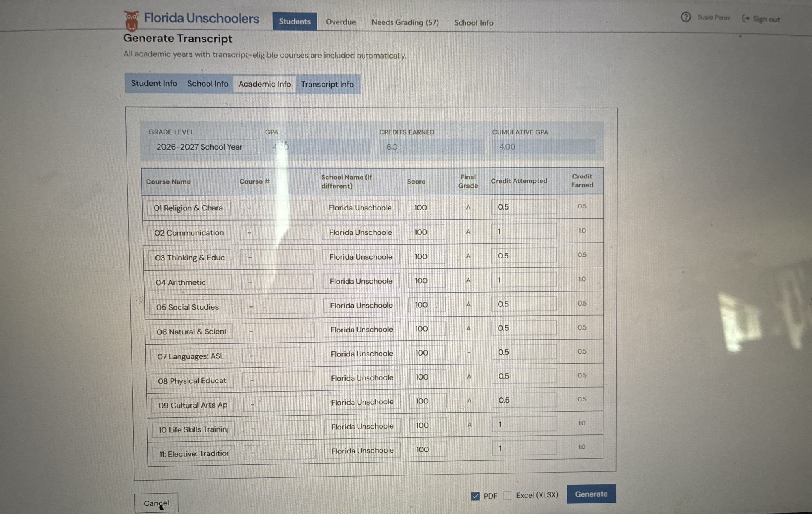Edit Credit Attempted for 10 Life Skills
812x514 pixels.
[x=525, y=424]
